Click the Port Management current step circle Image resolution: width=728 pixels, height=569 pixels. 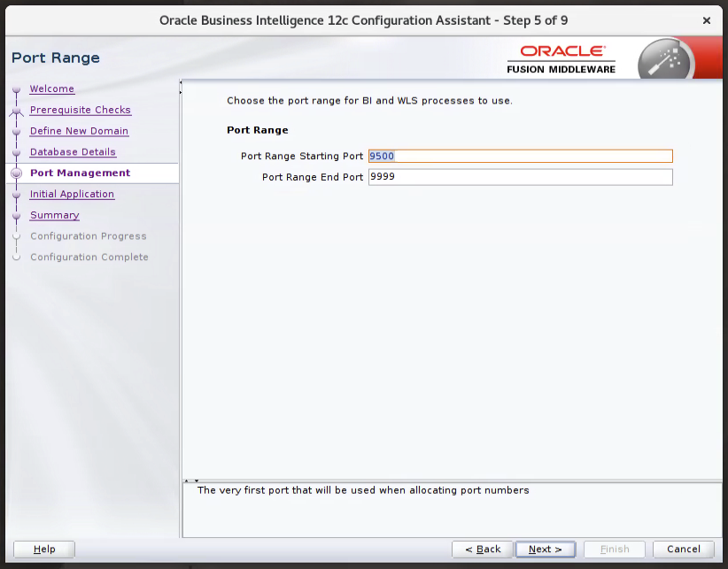click(x=17, y=173)
